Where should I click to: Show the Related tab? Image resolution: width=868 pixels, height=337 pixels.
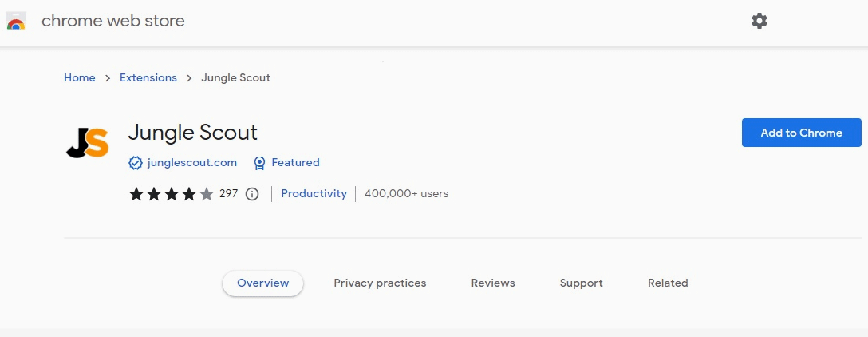point(668,283)
